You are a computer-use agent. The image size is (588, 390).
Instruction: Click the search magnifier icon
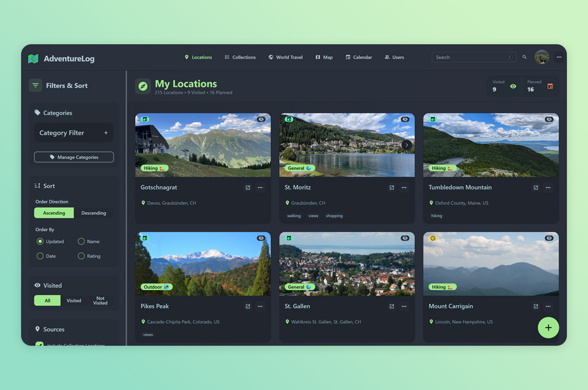point(524,57)
